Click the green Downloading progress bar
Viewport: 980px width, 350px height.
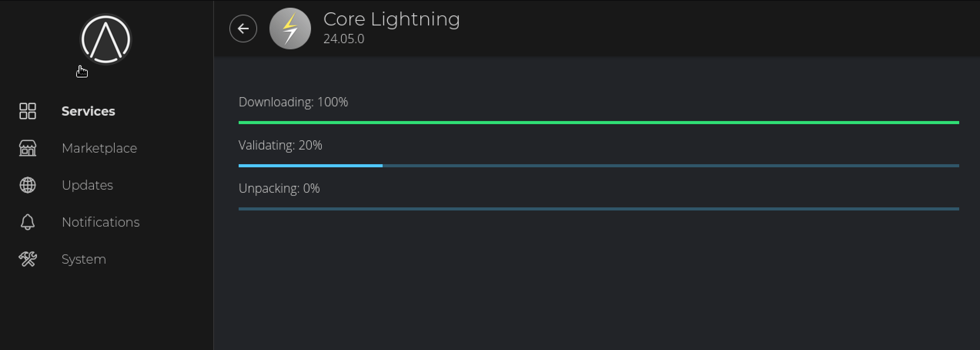point(599,123)
